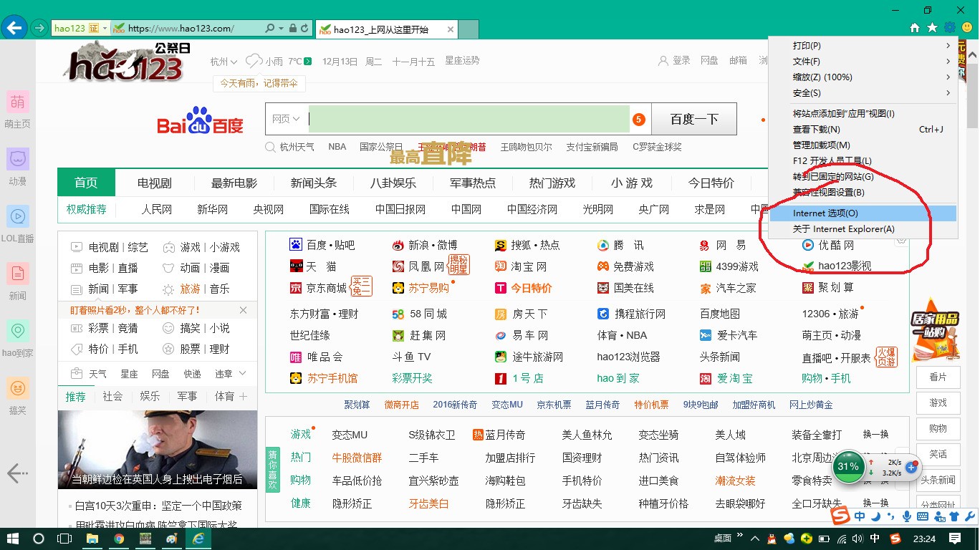This screenshot has width=980, height=550.
Task: Click the Sogou input method S icon in the tray
Action: (895, 539)
